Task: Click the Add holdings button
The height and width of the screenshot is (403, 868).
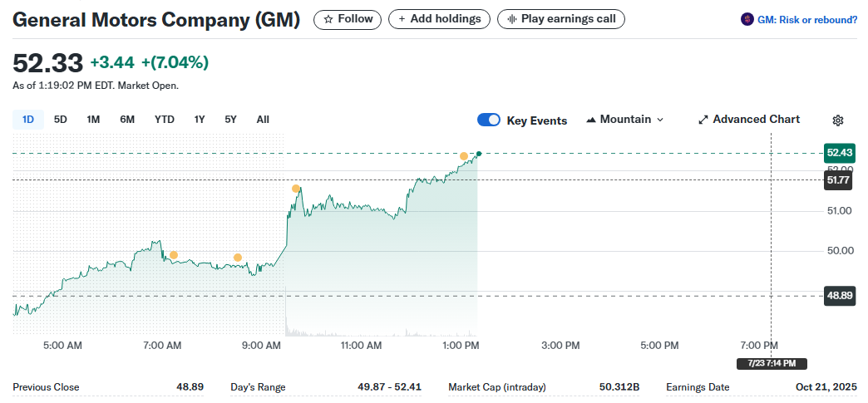Action: point(440,19)
